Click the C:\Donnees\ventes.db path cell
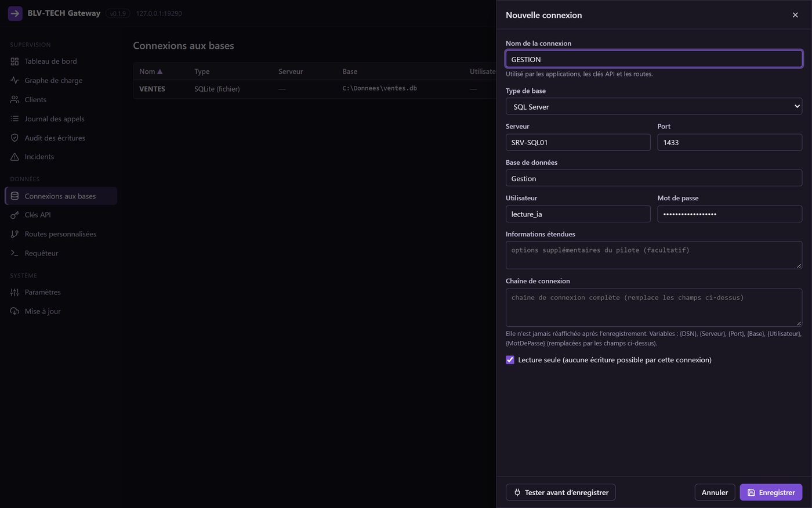 [x=379, y=89]
